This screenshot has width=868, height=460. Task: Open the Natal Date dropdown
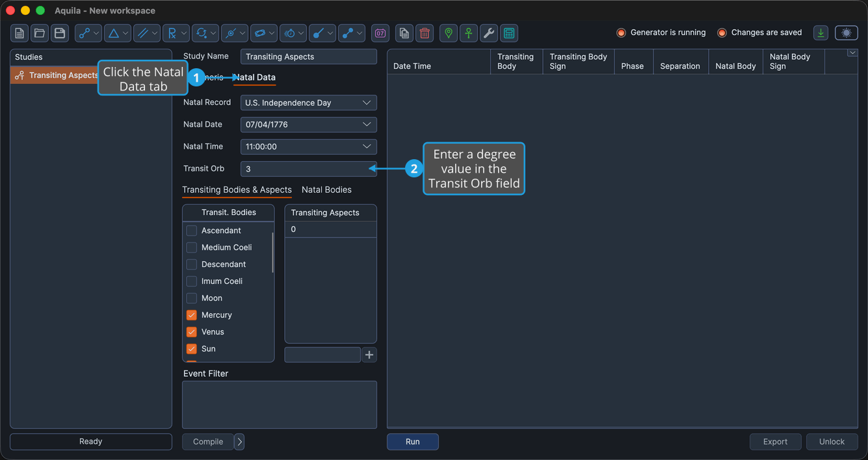[x=309, y=125]
